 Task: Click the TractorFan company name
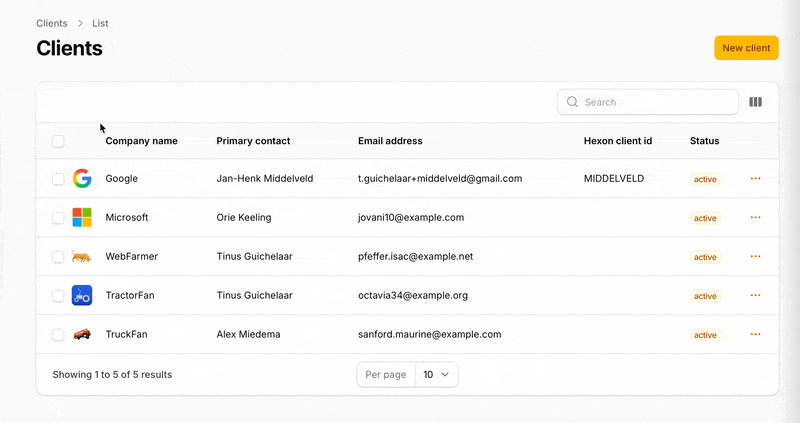coord(130,295)
